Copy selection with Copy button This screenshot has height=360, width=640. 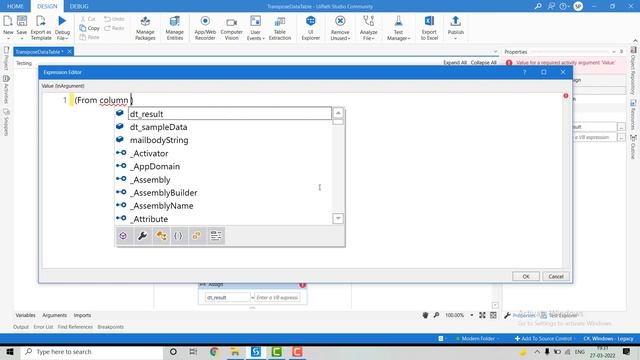[x=89, y=28]
